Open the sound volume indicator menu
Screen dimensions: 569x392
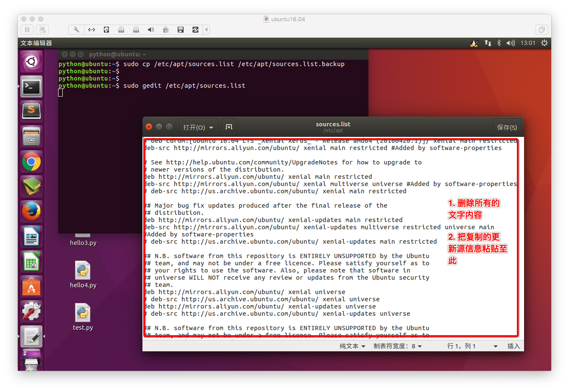pos(510,43)
